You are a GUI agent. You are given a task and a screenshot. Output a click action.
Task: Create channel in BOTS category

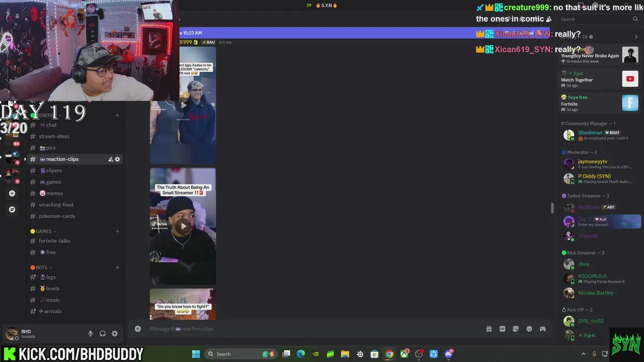point(117,267)
